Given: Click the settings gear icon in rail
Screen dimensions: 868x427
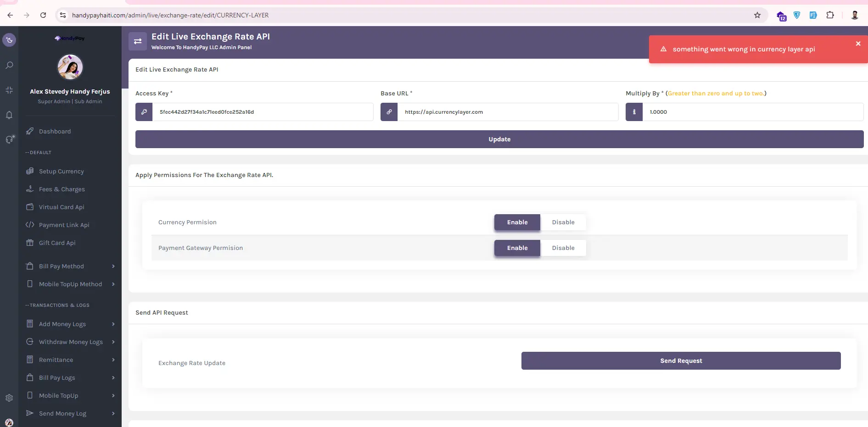Looking at the screenshot, I should coord(9,398).
